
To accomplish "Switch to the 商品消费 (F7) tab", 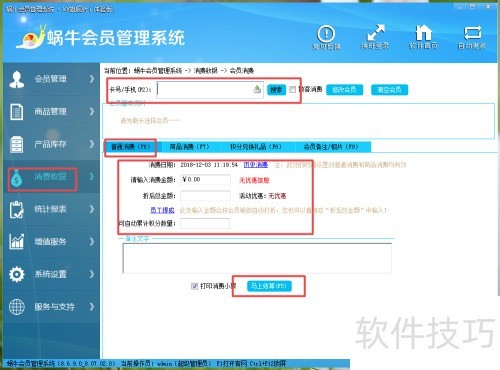I will pos(189,147).
